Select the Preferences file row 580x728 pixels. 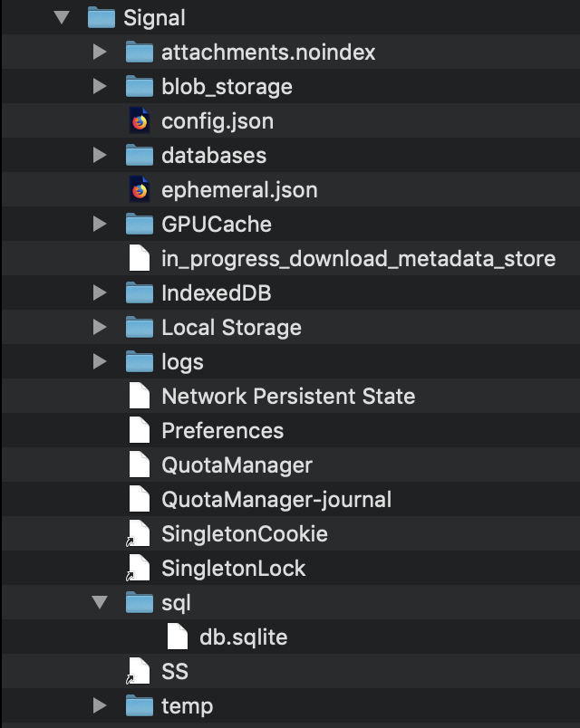(x=290, y=430)
